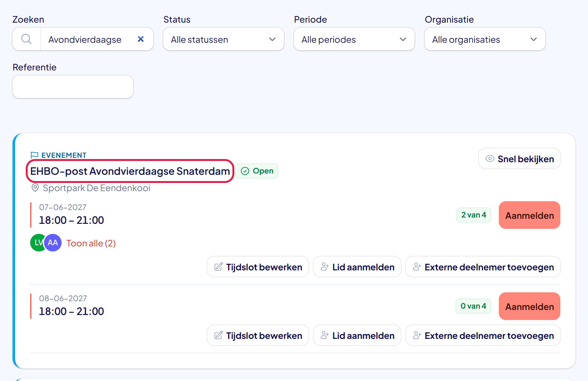Click Aanmelden for 07-06-2027 slot

(x=530, y=215)
